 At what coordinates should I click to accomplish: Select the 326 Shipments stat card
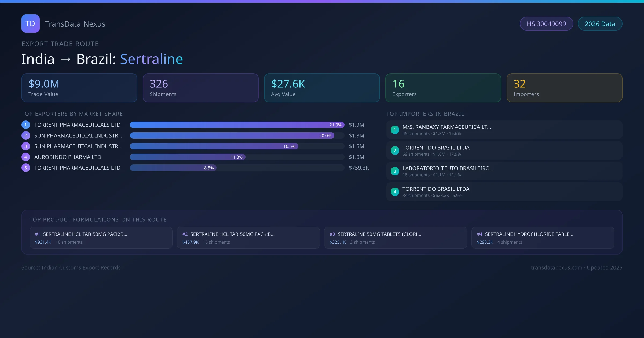click(x=200, y=88)
